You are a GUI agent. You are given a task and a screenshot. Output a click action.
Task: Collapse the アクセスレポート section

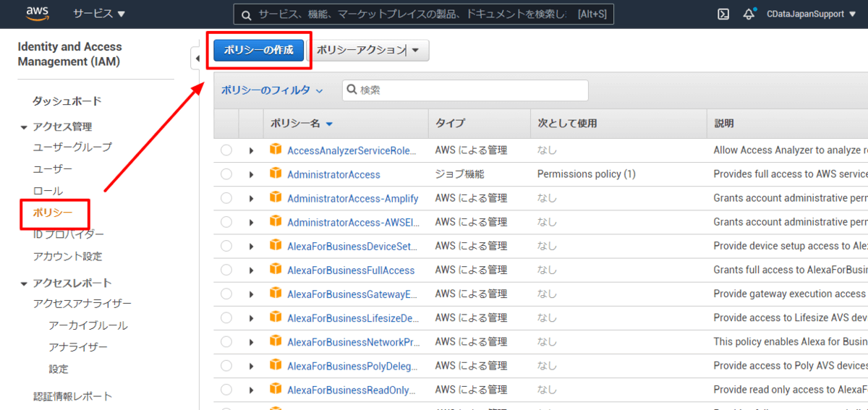coord(25,283)
